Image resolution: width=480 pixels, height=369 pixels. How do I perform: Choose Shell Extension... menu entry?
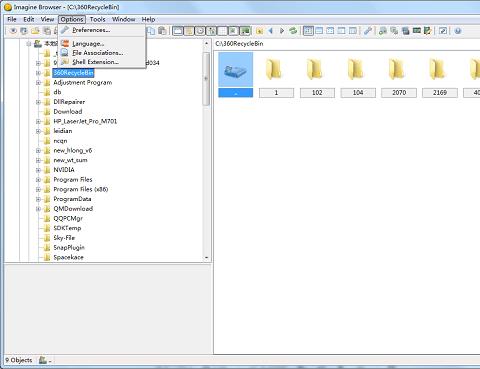102,62
